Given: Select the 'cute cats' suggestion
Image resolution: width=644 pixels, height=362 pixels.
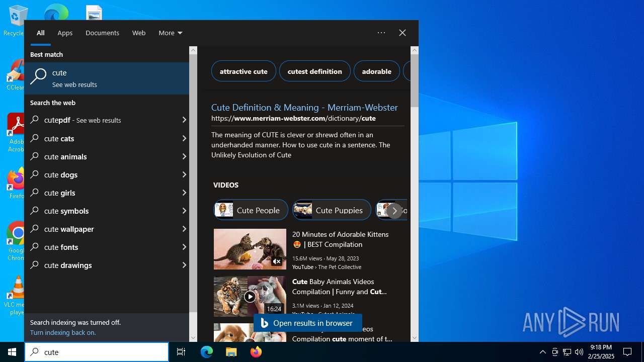Looking at the screenshot, I should 101,138.
